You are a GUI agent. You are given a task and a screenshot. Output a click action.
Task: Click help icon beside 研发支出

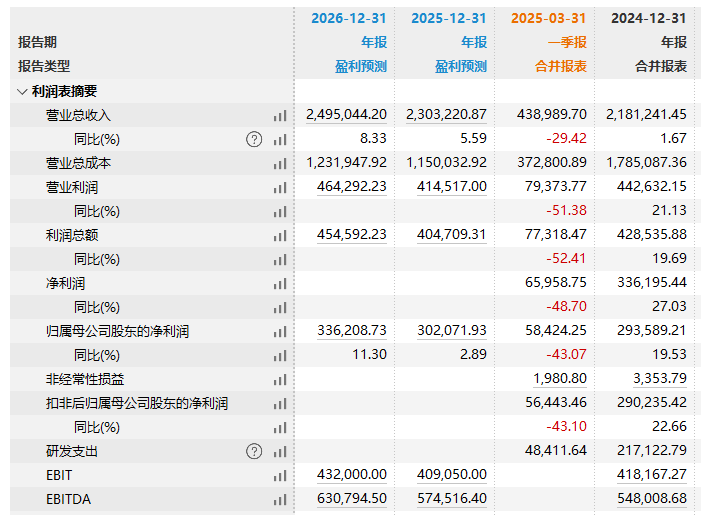pyautogui.click(x=254, y=452)
